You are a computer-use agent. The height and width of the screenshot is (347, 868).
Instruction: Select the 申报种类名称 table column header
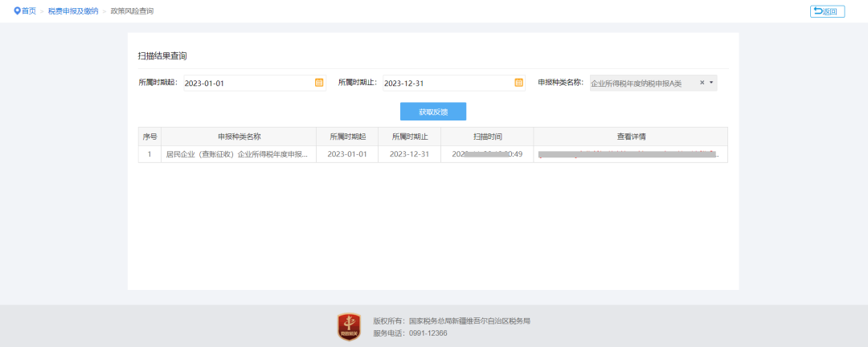point(239,137)
